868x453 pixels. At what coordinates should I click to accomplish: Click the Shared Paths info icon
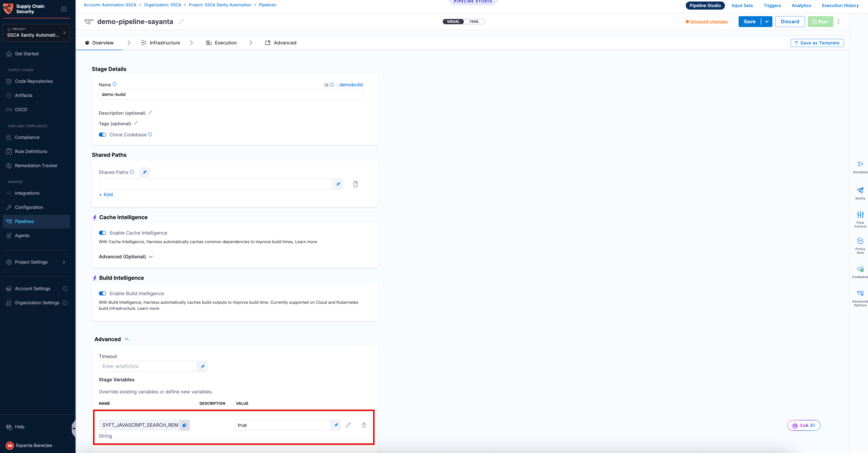[x=132, y=172]
